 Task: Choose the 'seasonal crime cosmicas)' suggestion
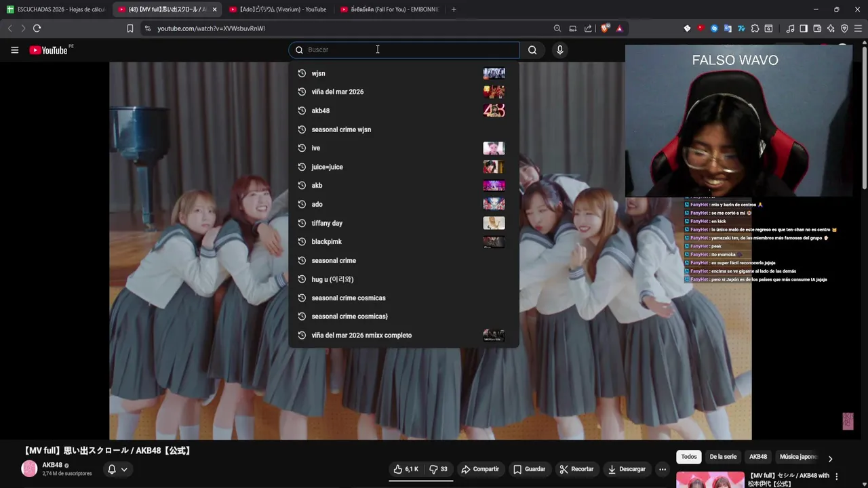pyautogui.click(x=403, y=317)
